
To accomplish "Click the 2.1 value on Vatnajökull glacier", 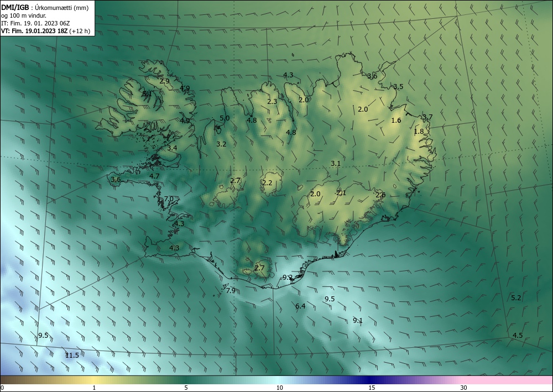I will [341, 193].
